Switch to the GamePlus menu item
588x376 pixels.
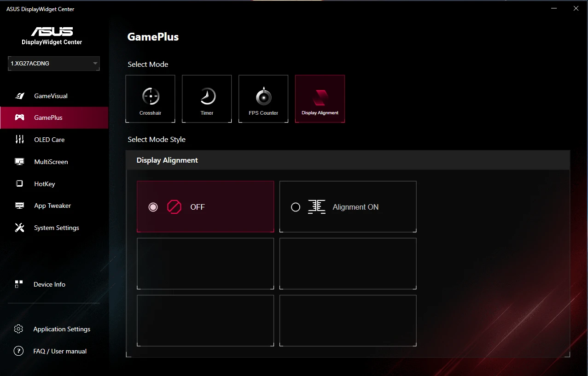point(48,117)
